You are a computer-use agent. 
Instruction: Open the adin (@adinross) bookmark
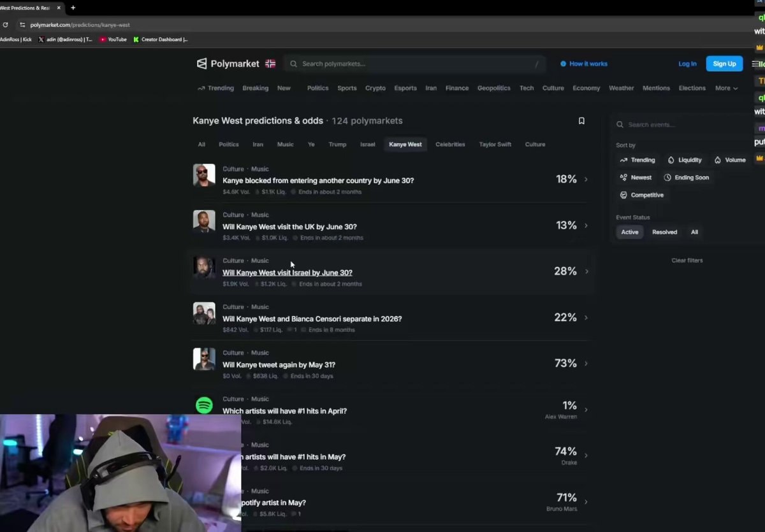(x=65, y=40)
